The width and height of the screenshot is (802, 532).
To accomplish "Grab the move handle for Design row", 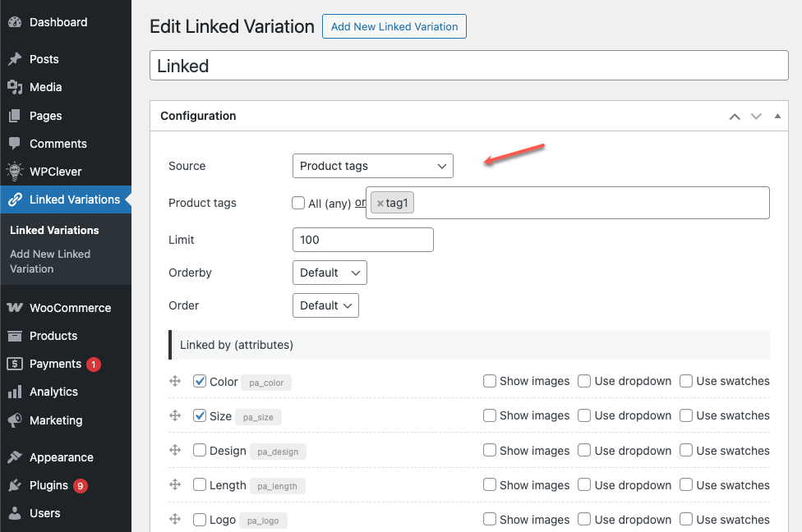I will pos(175,450).
